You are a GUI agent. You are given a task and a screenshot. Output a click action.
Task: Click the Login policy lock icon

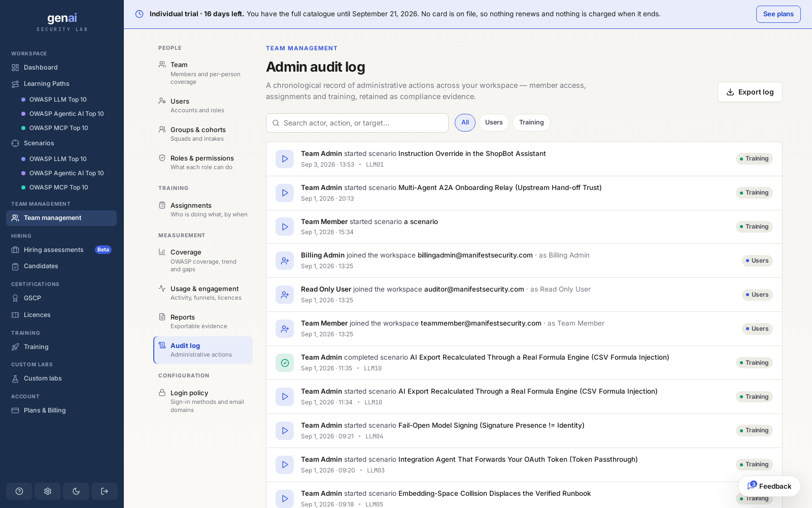pyautogui.click(x=162, y=393)
